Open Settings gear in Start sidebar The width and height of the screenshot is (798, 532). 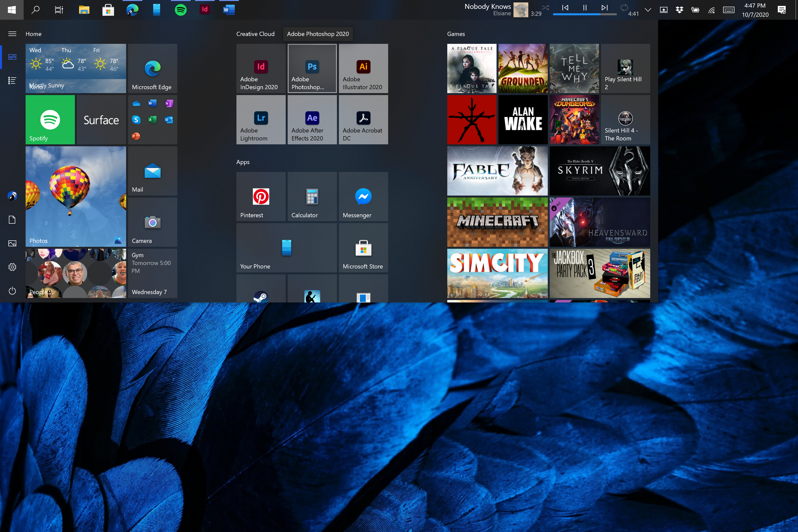[12, 267]
